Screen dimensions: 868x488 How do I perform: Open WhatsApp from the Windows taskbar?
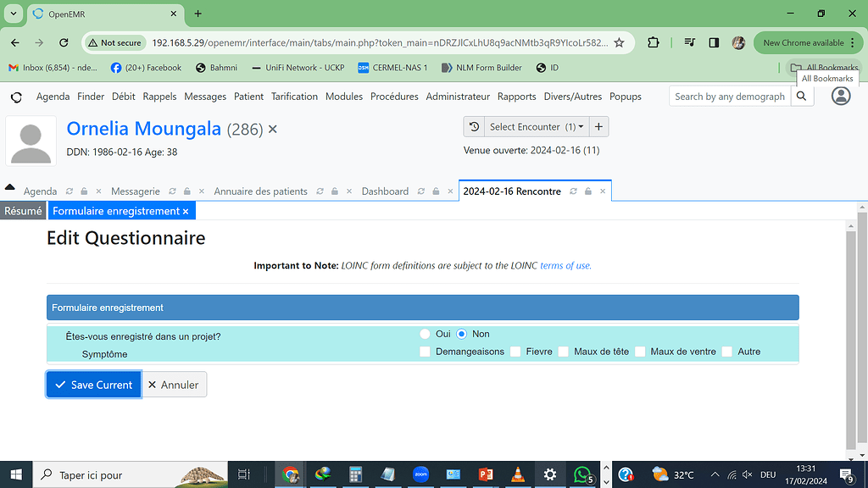pyautogui.click(x=582, y=474)
